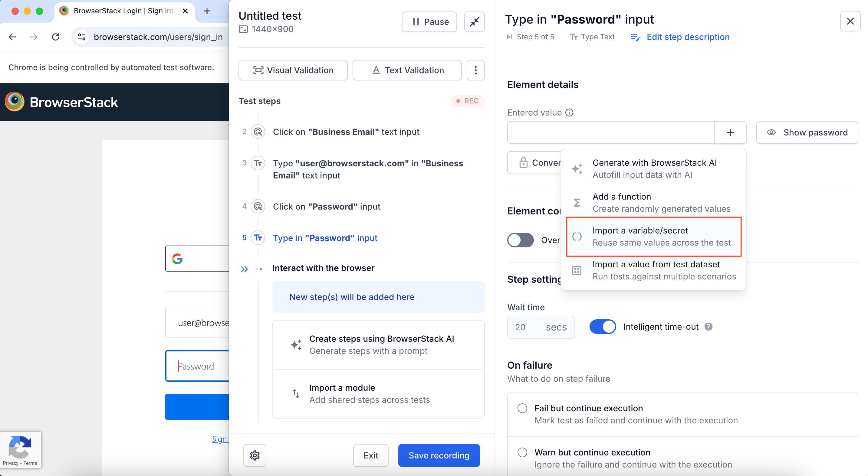Reload the browser page
This screenshot has height=476, width=868.
pyautogui.click(x=56, y=37)
